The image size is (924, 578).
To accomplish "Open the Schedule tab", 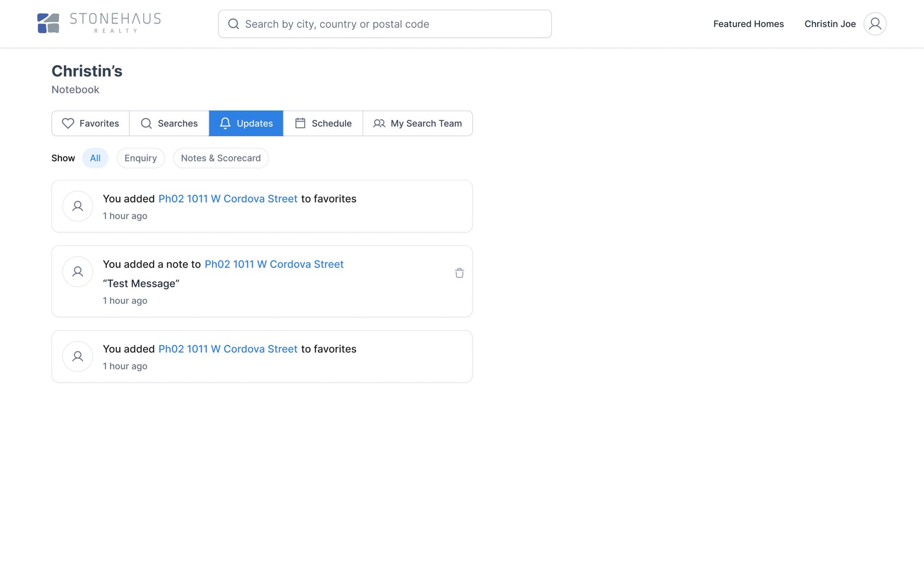I will (323, 123).
